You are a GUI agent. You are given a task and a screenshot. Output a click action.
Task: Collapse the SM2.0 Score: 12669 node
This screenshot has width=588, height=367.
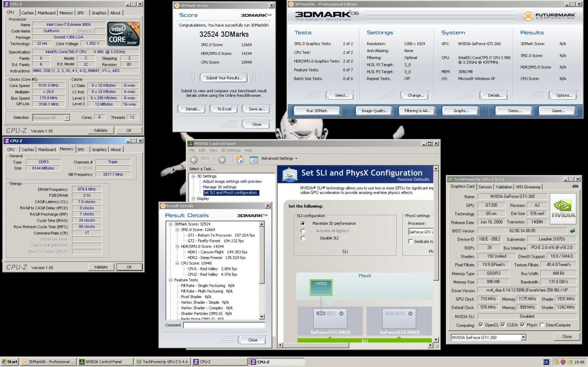pyautogui.click(x=177, y=230)
